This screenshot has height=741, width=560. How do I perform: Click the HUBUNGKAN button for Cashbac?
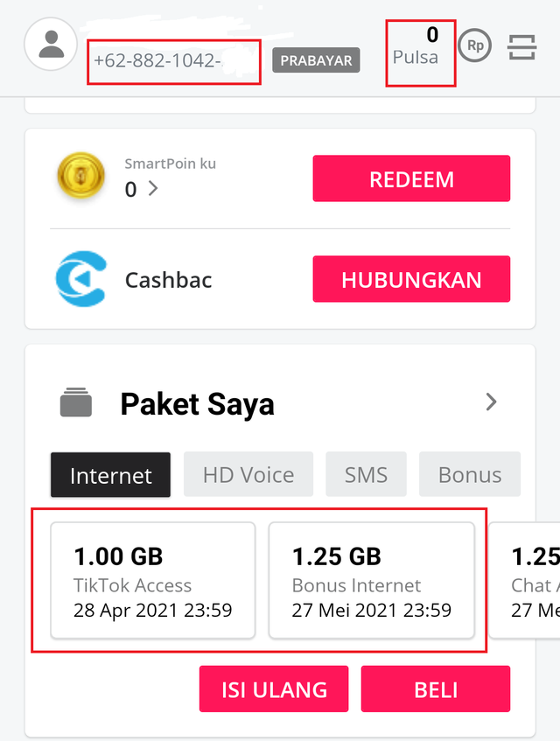click(x=411, y=280)
